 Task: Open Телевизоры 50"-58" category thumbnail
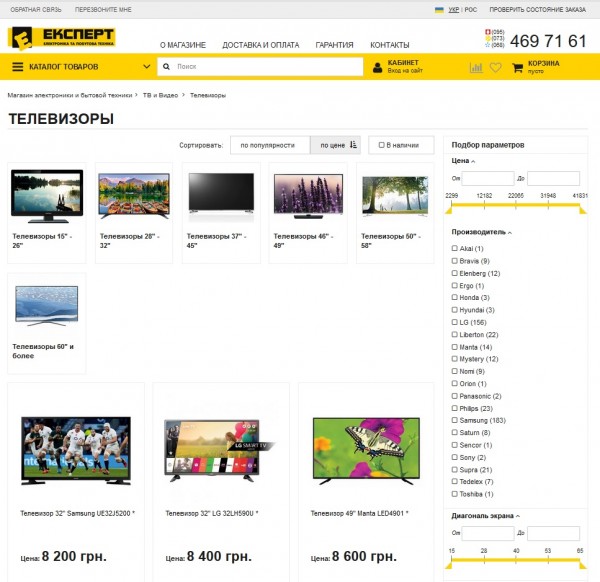coord(395,196)
